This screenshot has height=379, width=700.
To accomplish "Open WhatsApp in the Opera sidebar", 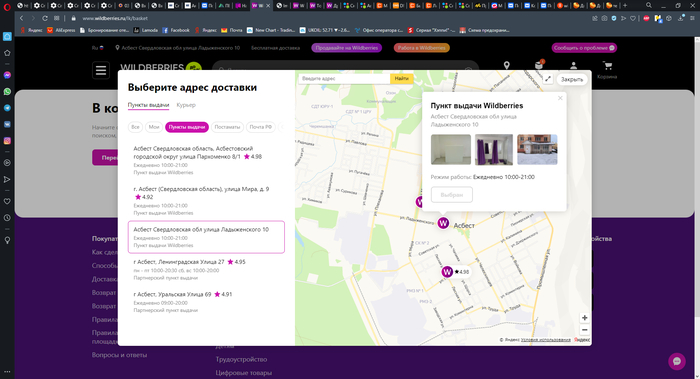I will click(7, 92).
